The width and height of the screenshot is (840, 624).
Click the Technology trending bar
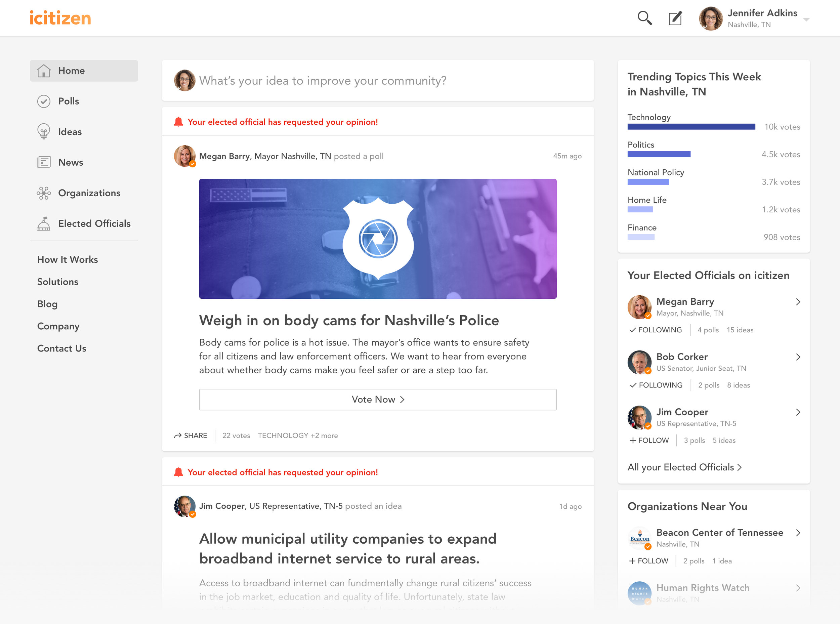point(691,127)
